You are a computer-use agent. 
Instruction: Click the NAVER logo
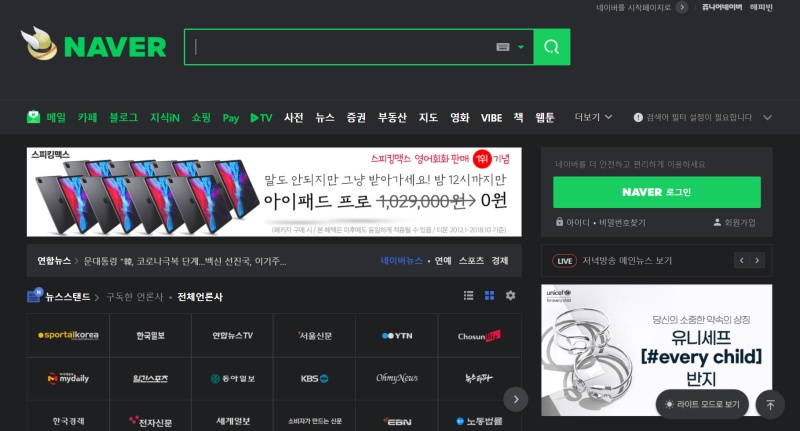(115, 47)
